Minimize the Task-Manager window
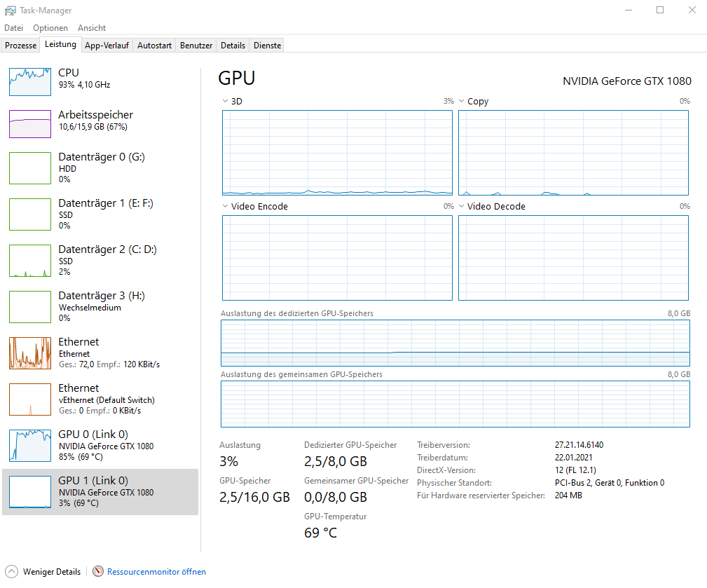 tap(629, 10)
